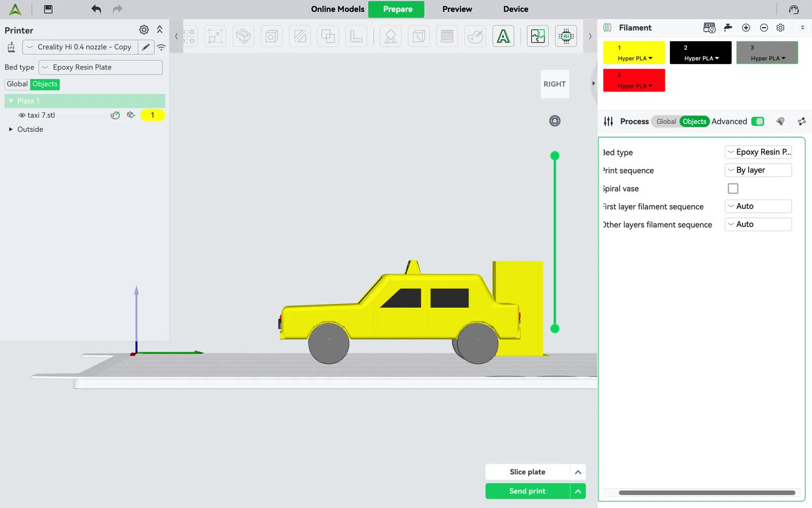Enable the Spiral vase checkbox
This screenshot has width=812, height=508.
click(733, 188)
